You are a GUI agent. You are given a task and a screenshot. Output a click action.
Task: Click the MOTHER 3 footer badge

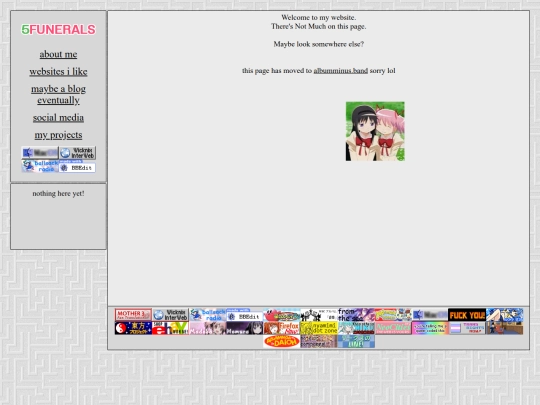(133, 315)
